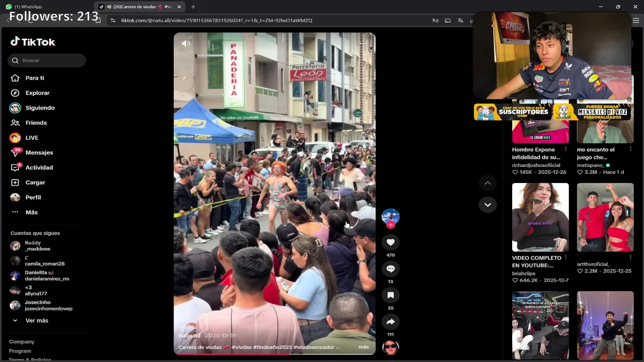Click the TikTok logo
644x362 pixels.
click(33, 42)
